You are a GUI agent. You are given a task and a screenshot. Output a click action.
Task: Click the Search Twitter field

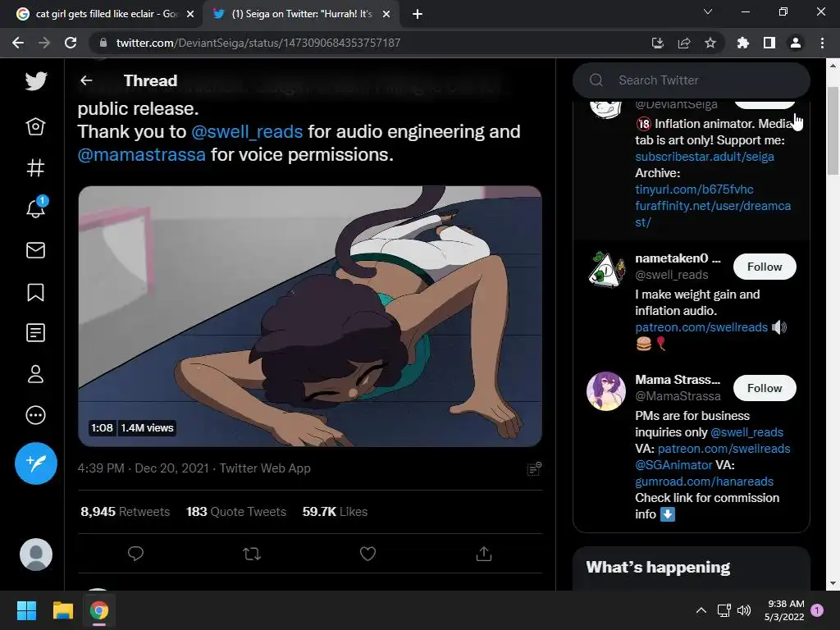coord(691,80)
